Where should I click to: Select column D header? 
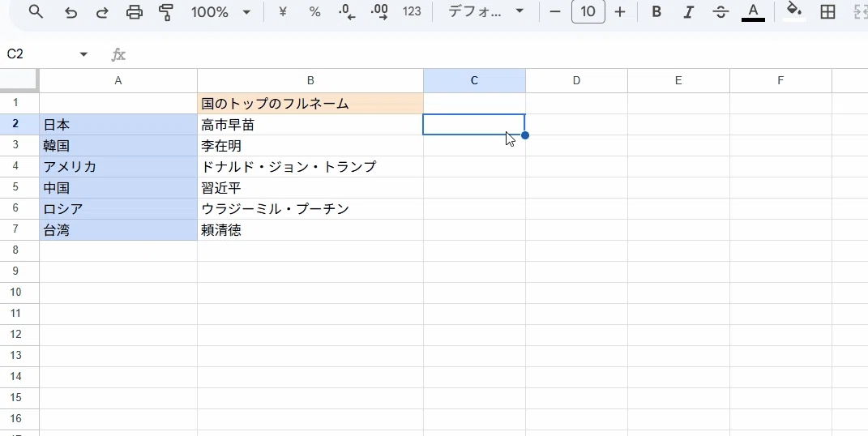pos(576,81)
